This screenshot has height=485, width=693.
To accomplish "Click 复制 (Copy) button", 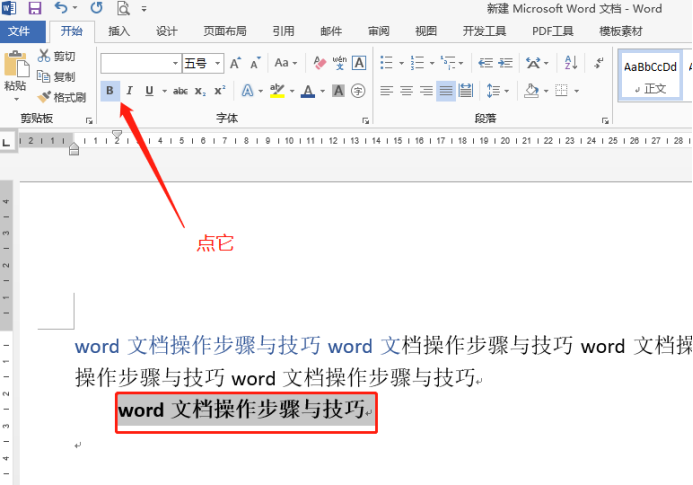I will pos(57,76).
